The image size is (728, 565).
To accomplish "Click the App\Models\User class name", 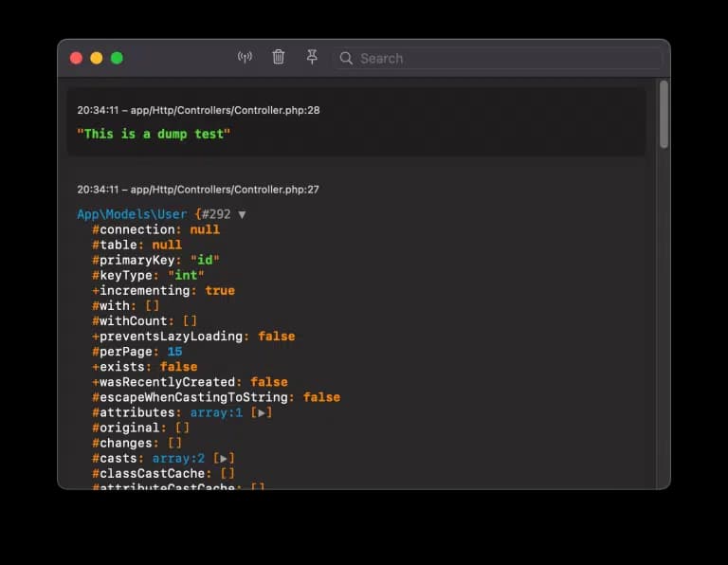I will click(x=132, y=214).
